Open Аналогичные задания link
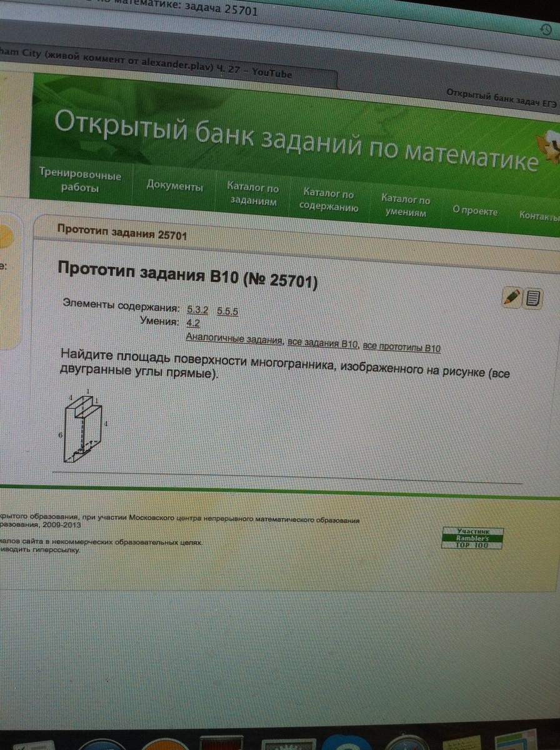The width and height of the screenshot is (560, 750). 235,339
